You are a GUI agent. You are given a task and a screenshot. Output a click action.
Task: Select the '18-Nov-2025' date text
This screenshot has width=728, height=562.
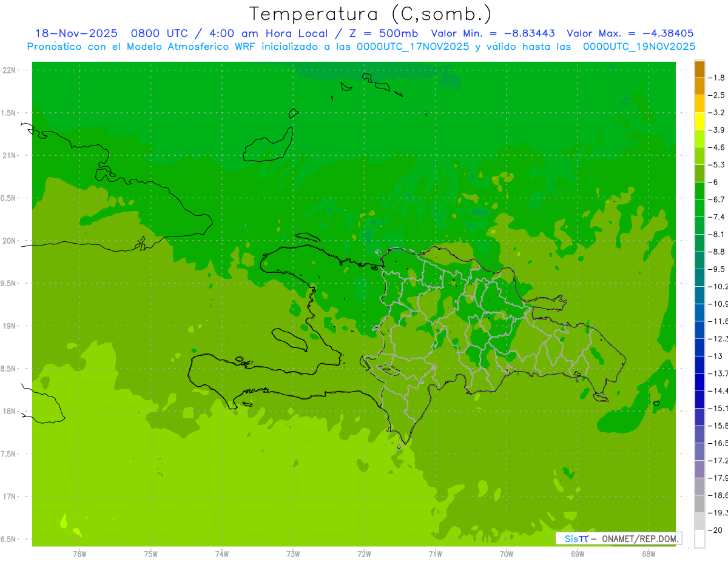point(76,33)
